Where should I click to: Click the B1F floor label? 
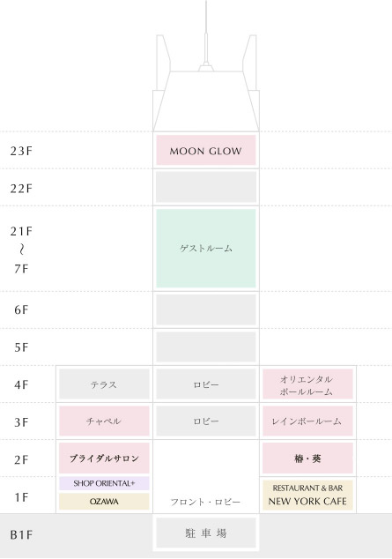[21, 535]
